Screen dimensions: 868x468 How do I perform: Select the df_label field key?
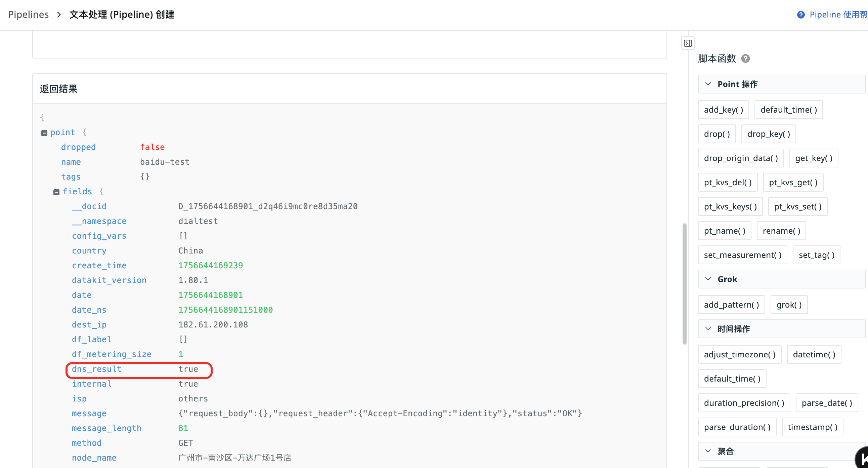(92, 340)
